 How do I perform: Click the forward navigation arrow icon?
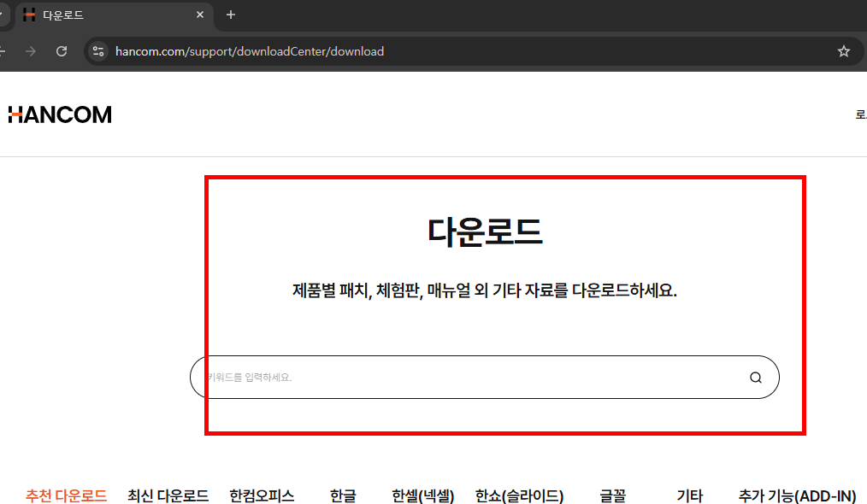click(32, 50)
